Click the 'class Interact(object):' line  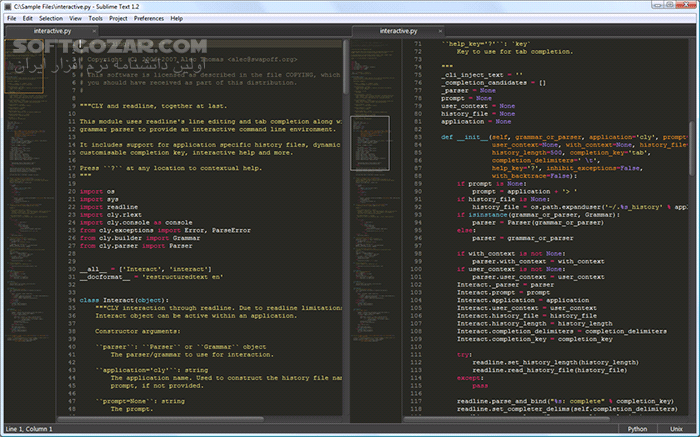(124, 300)
